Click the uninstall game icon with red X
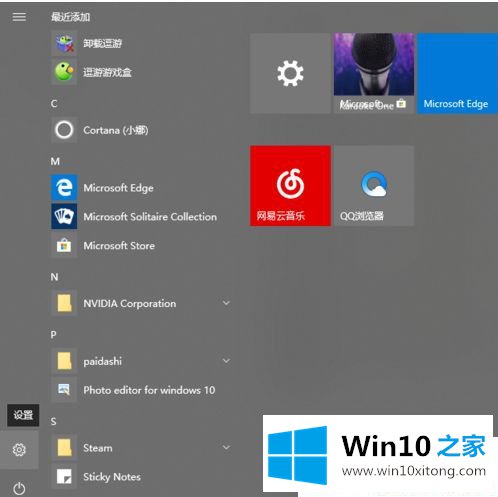The height and width of the screenshot is (497, 498). coord(64,43)
